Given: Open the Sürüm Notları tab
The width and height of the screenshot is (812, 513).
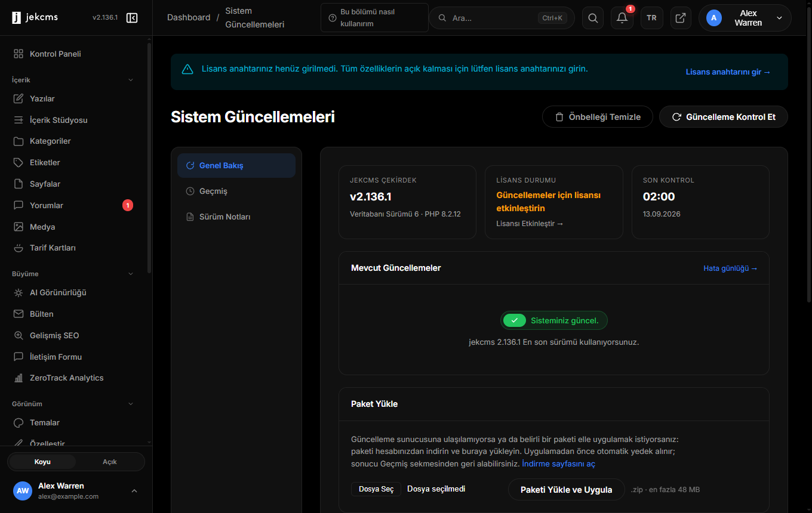Looking at the screenshot, I should pos(236,217).
